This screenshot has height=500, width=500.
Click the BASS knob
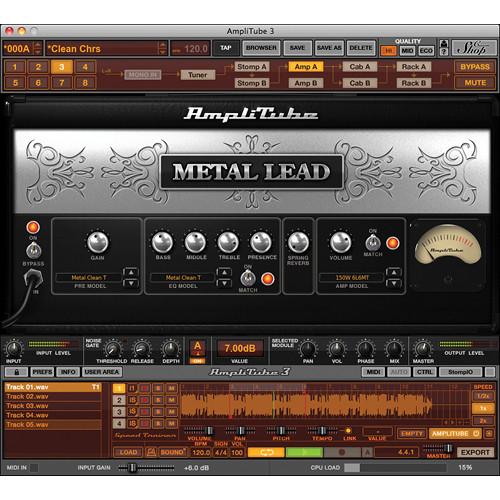click(162, 242)
